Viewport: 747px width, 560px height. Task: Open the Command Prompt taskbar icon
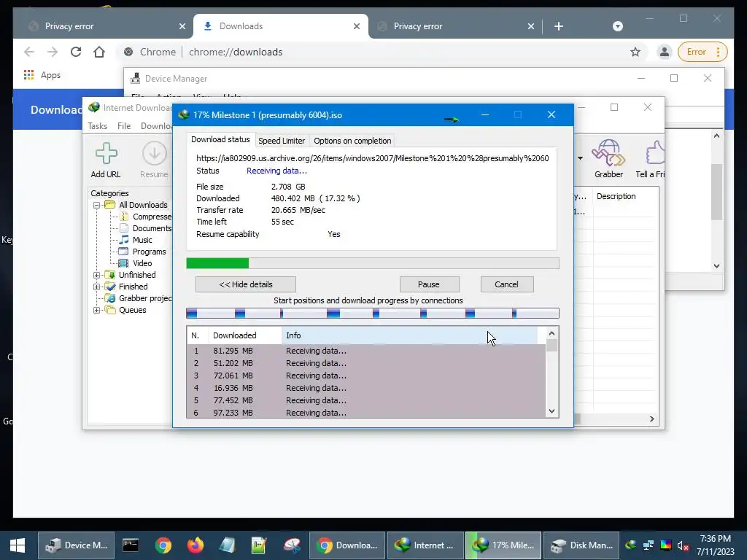click(131, 545)
